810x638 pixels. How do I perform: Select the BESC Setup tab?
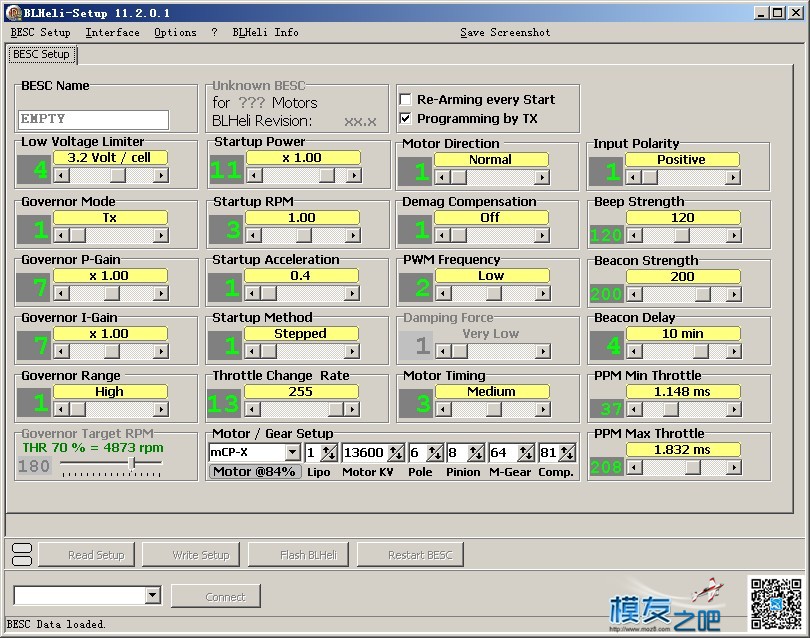tap(41, 54)
